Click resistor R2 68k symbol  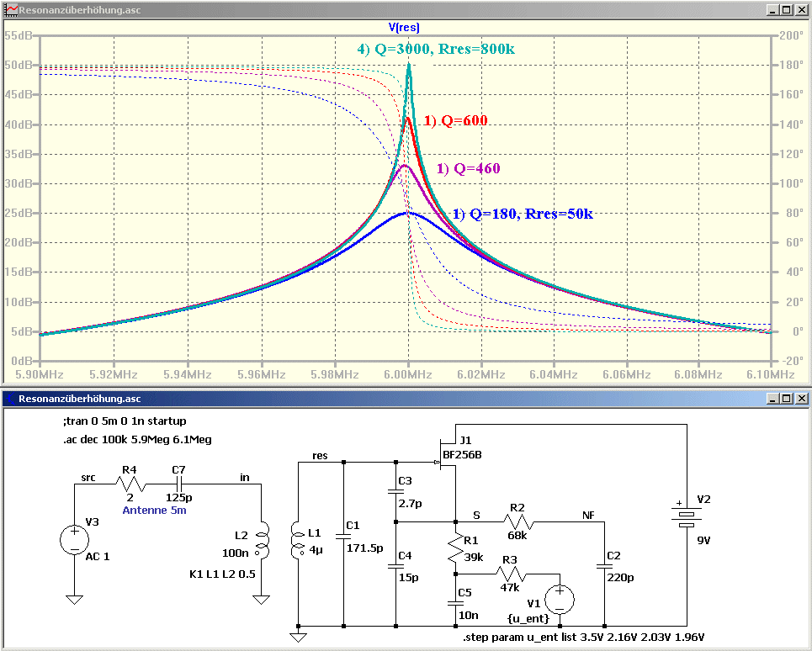pyautogui.click(x=517, y=521)
